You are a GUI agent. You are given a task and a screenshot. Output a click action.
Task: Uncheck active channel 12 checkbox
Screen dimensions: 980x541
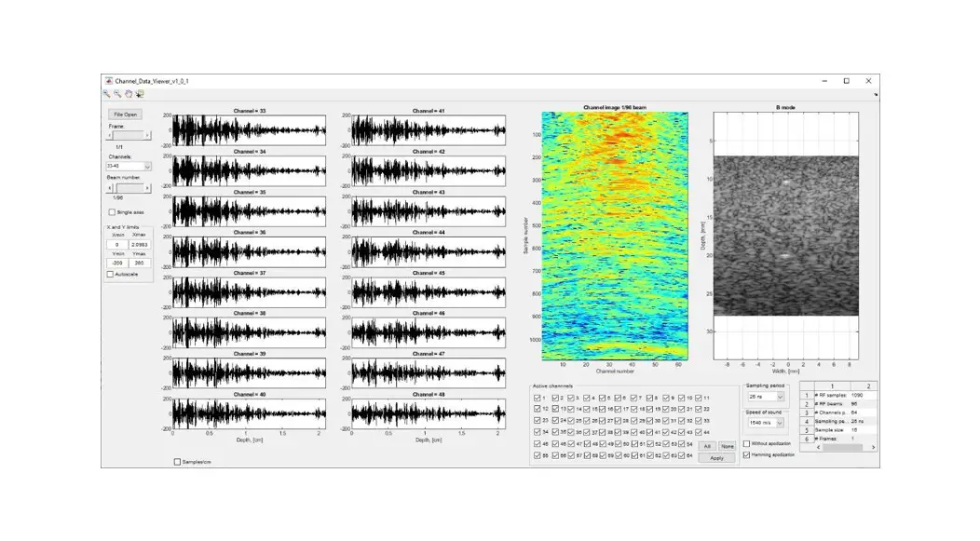pos(537,409)
